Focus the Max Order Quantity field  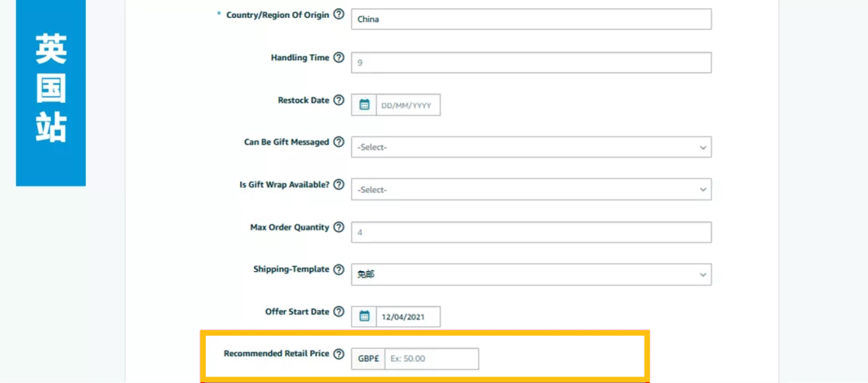click(531, 232)
